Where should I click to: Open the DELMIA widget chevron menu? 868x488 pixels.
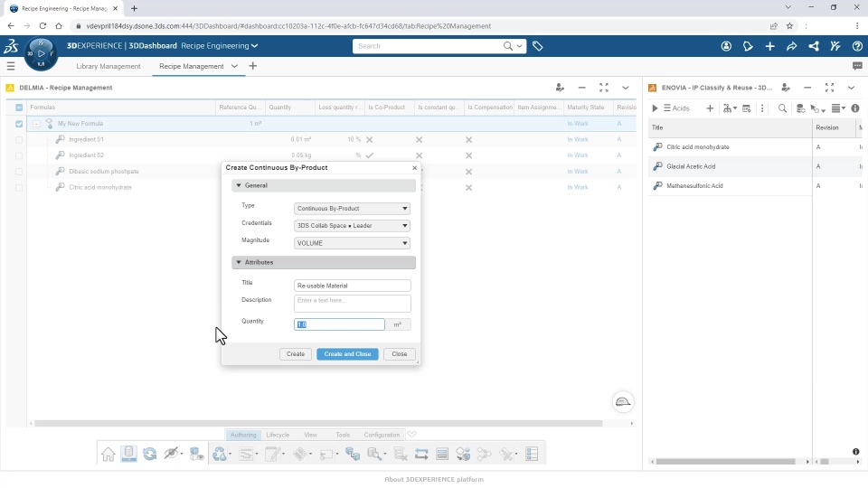(626, 88)
